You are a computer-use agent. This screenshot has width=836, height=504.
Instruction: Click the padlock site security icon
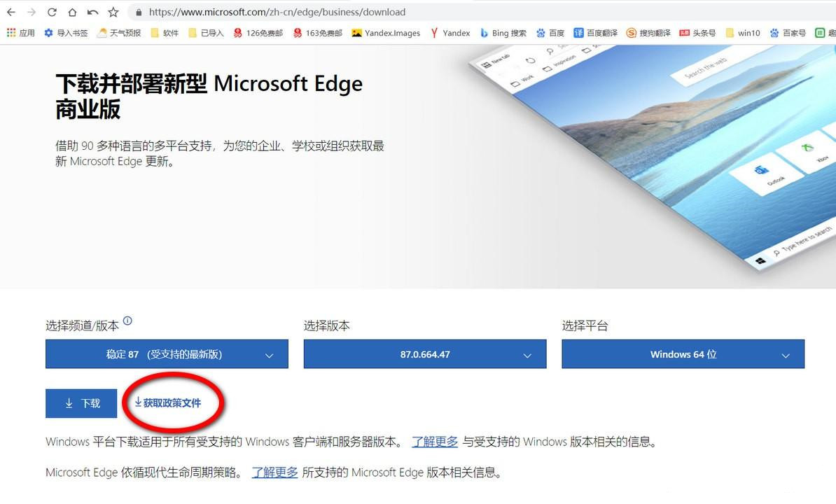[x=139, y=12]
